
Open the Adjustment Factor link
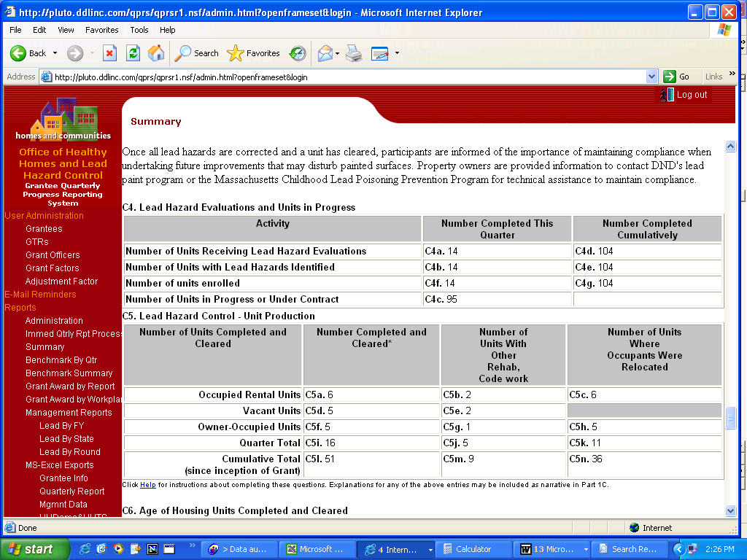click(61, 281)
